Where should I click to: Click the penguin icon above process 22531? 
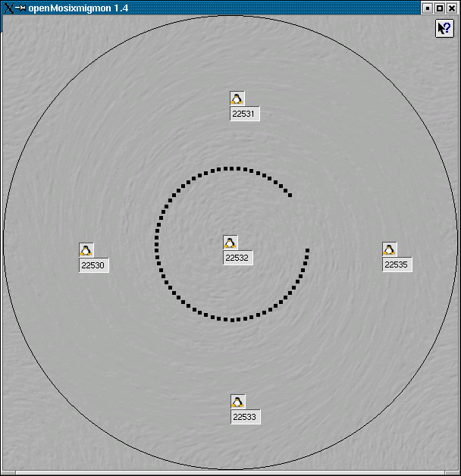click(237, 99)
